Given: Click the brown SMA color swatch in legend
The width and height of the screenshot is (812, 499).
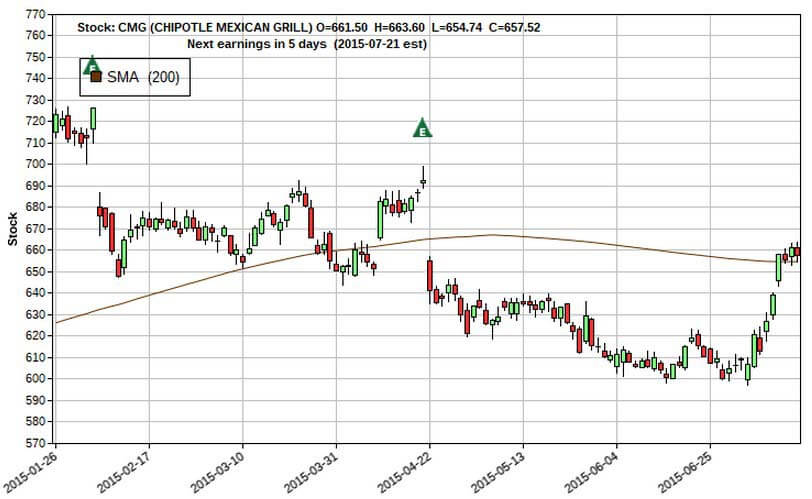Looking at the screenshot, I should click(96, 77).
